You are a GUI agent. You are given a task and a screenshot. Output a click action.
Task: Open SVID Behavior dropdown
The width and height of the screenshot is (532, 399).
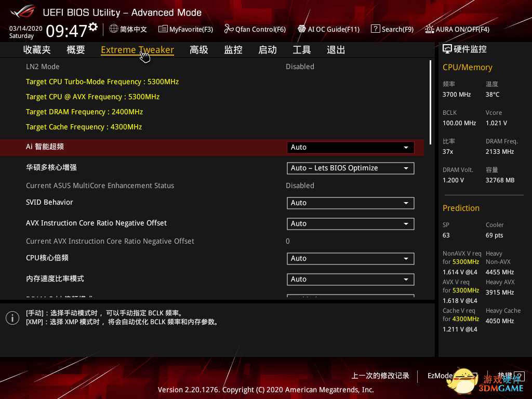tap(351, 203)
